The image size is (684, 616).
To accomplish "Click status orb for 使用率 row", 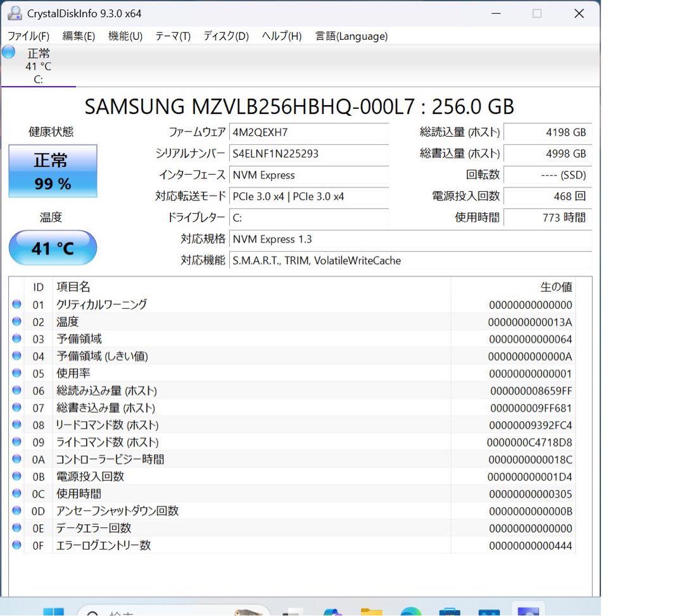I will tap(17, 374).
